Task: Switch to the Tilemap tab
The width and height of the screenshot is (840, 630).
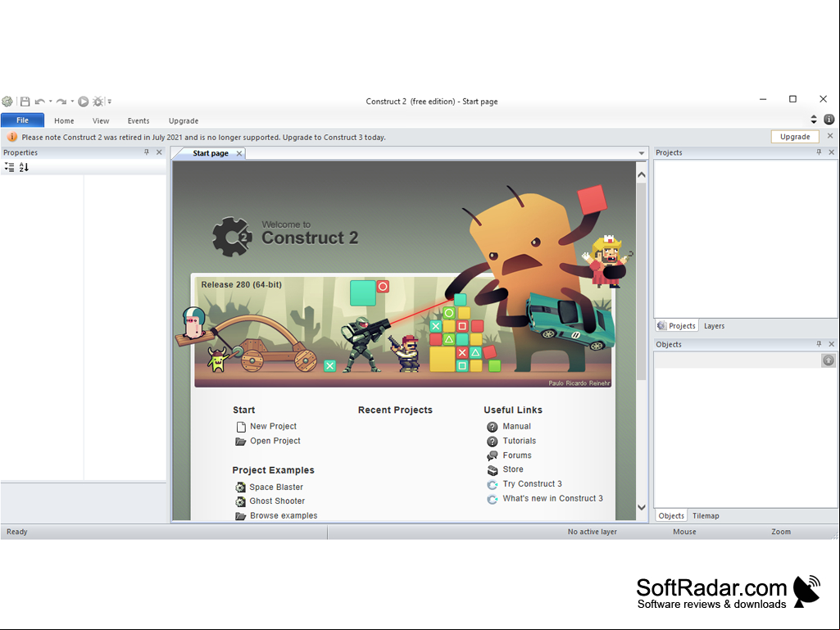Action: pyautogui.click(x=706, y=516)
